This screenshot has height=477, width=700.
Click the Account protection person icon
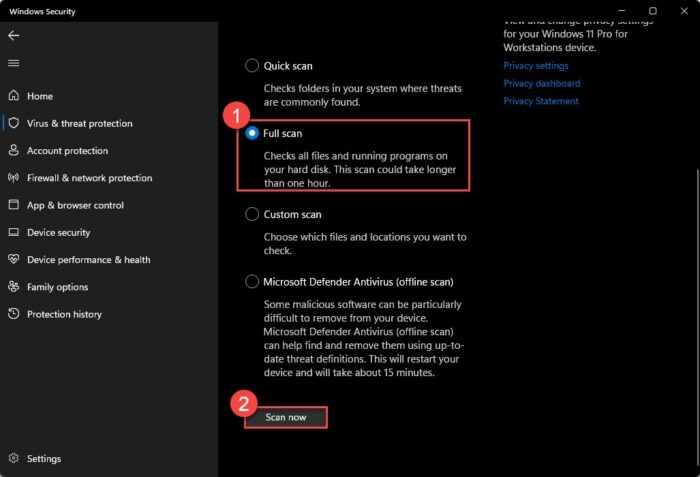pos(14,150)
